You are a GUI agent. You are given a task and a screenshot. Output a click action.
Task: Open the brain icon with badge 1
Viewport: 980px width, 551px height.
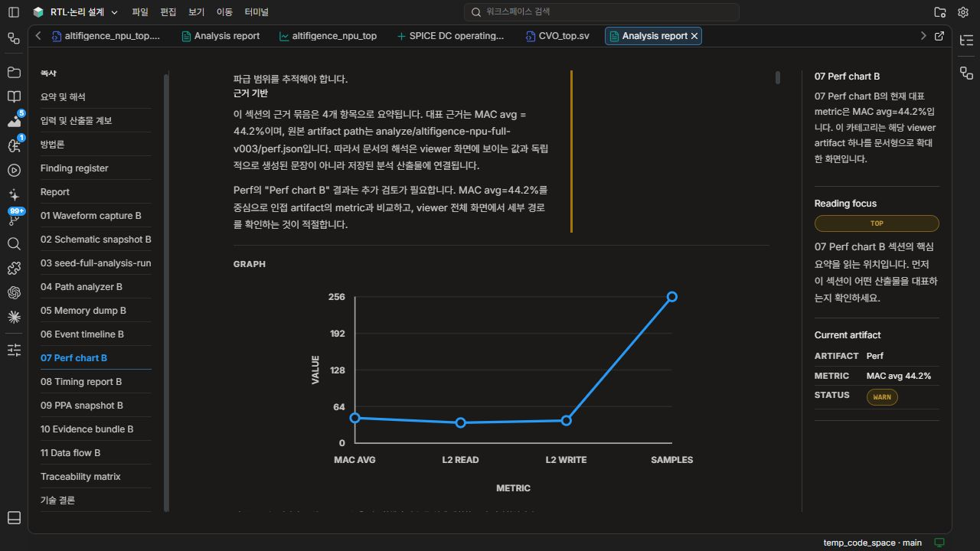tap(14, 145)
